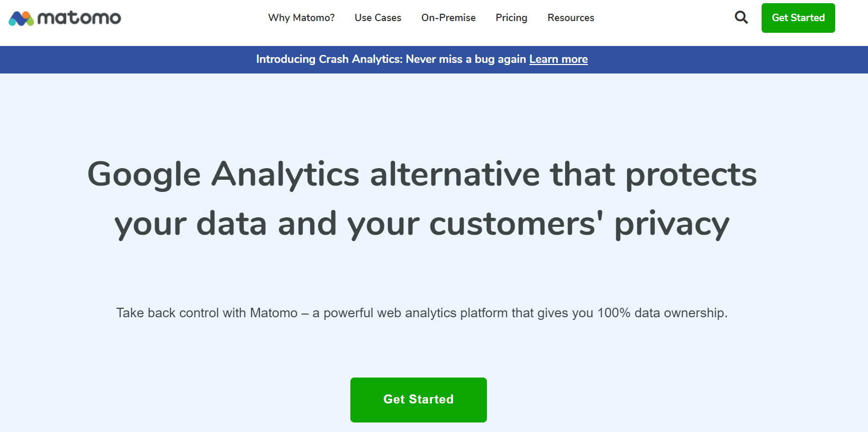Click the colorful Matomo logo icon
The width and height of the screenshot is (868, 432).
coord(21,19)
